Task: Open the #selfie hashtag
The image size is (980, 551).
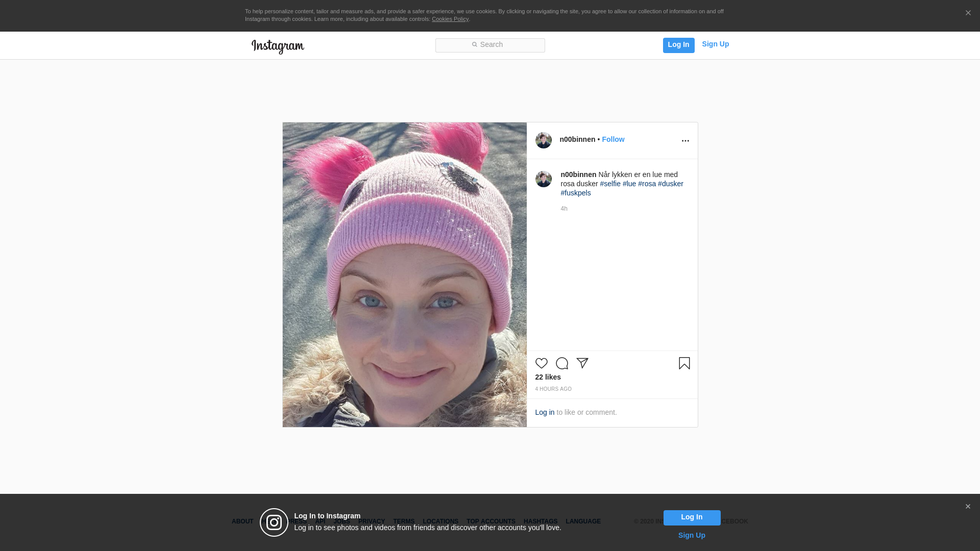Action: (x=610, y=184)
